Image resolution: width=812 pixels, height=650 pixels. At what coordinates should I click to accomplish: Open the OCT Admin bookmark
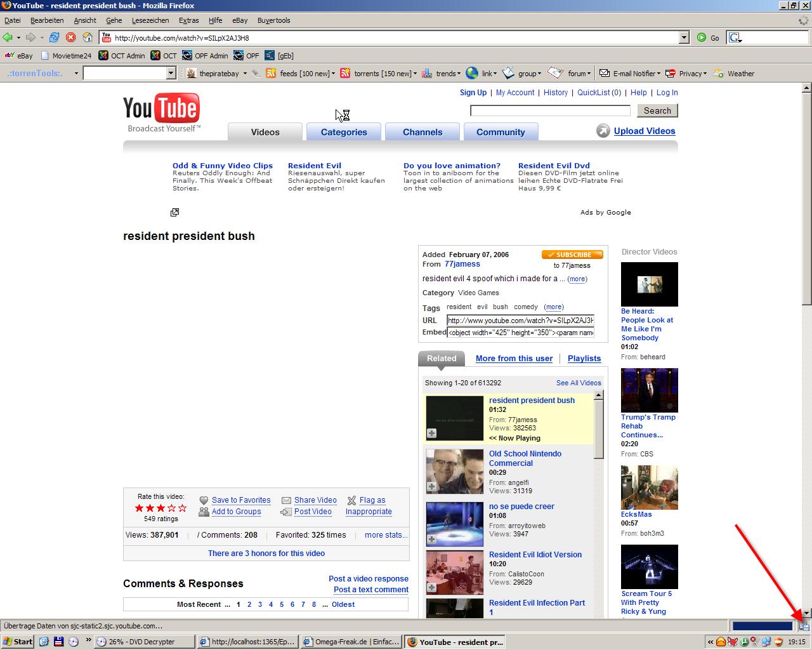point(122,56)
